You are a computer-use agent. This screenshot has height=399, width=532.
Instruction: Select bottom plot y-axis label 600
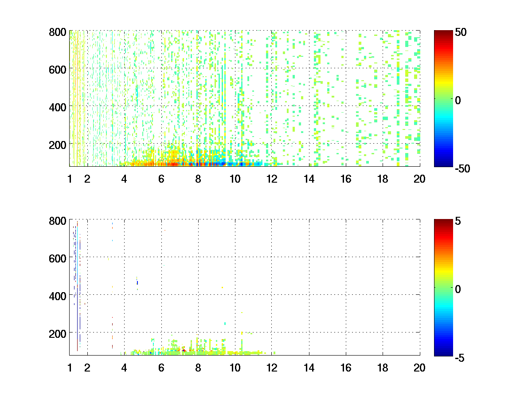58,258
